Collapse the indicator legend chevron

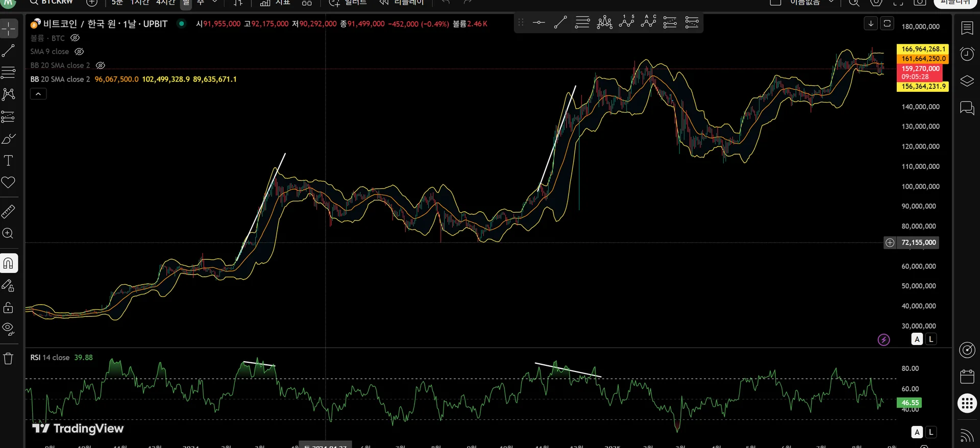[x=38, y=94]
